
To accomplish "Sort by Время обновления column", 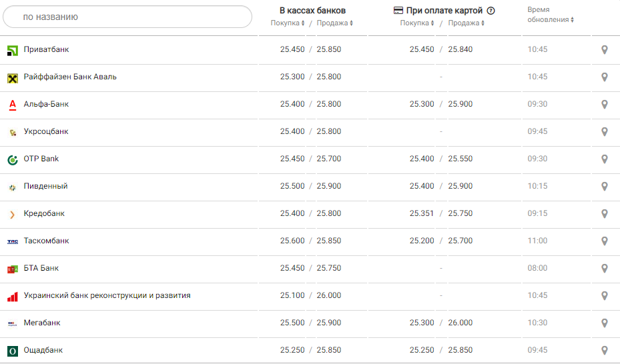I will click(x=550, y=20).
